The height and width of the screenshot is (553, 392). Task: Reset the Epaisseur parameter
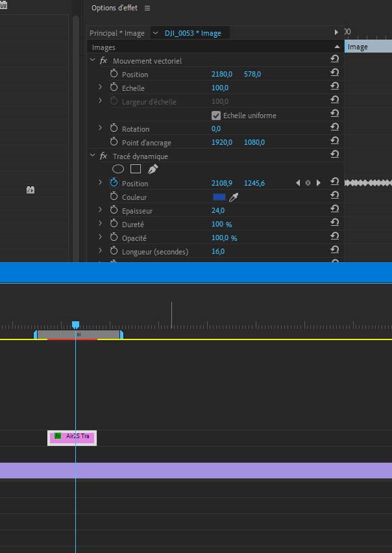[335, 210]
